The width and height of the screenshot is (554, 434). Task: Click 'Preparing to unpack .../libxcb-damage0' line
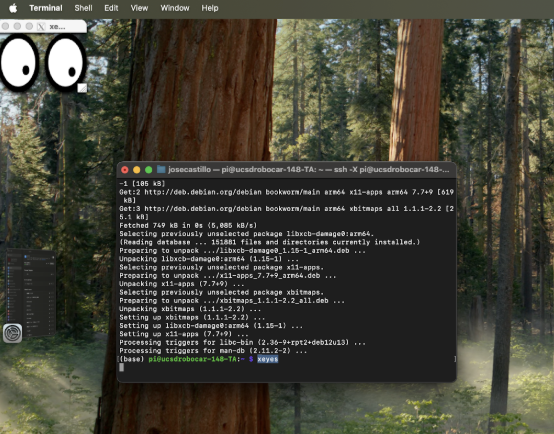tap(242, 251)
